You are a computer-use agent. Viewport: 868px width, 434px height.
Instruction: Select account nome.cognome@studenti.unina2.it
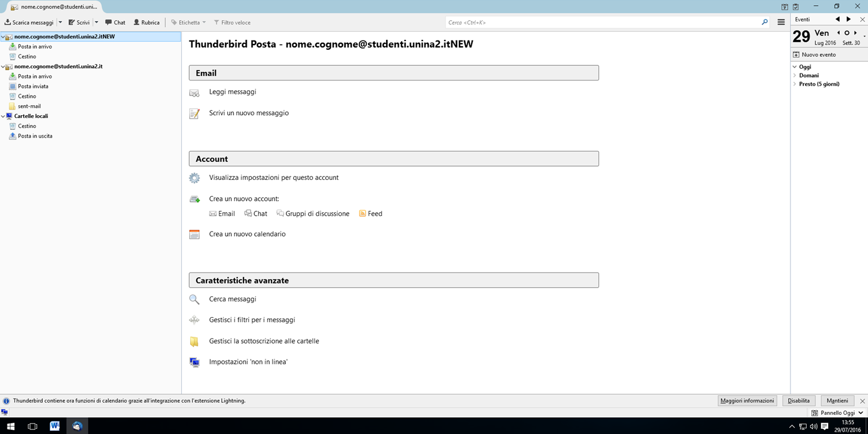tap(58, 67)
